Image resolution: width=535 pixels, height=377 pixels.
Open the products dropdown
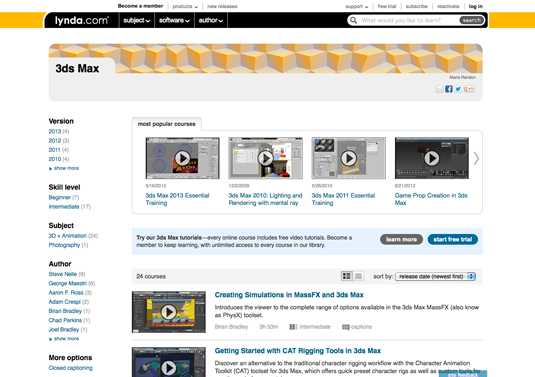[x=185, y=6]
